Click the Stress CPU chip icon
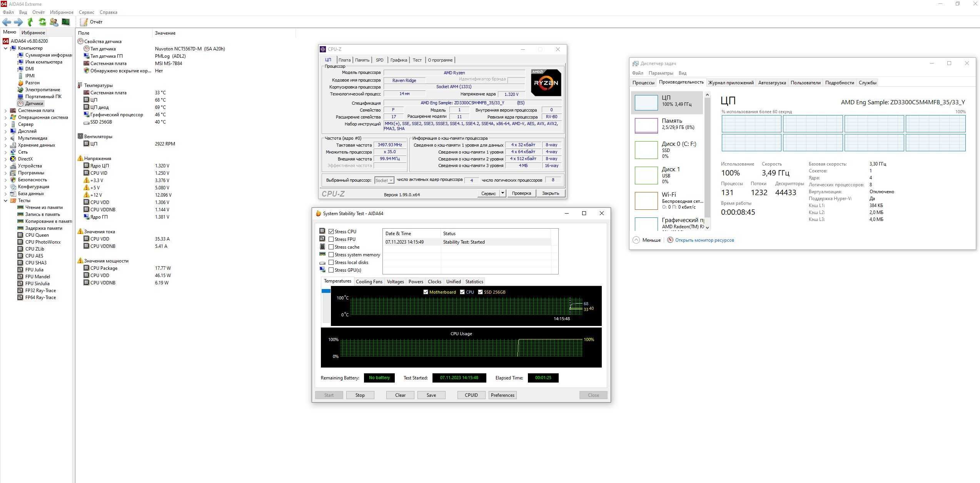The width and height of the screenshot is (980, 483). point(322,231)
